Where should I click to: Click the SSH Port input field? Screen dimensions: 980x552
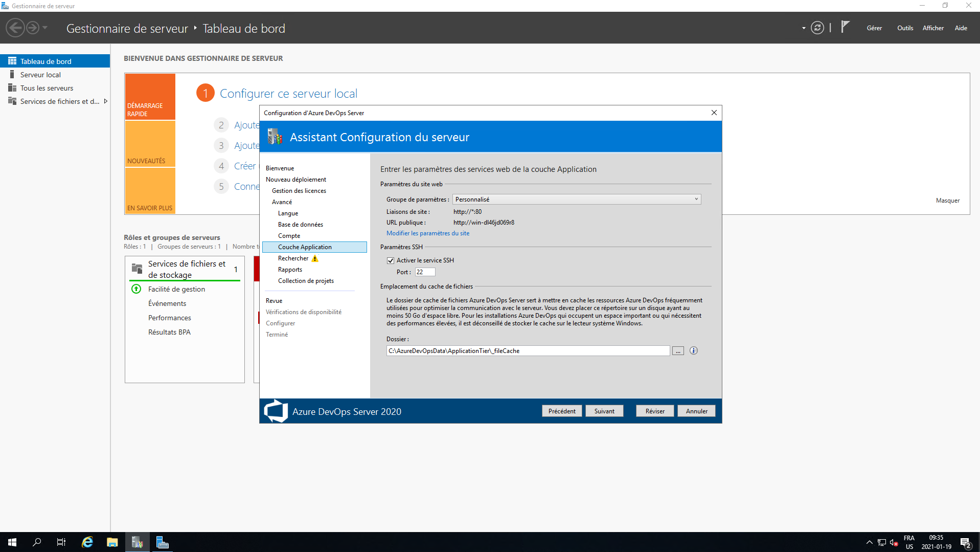pos(424,272)
